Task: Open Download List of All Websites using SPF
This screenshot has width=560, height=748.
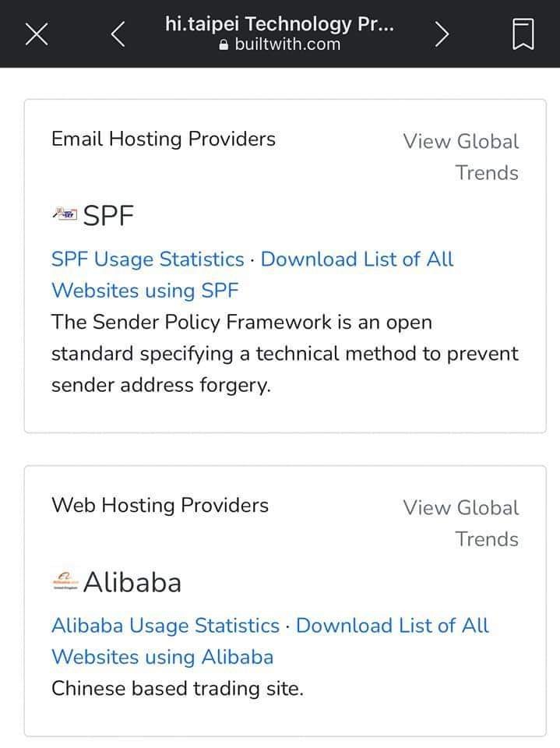Action: point(252,275)
